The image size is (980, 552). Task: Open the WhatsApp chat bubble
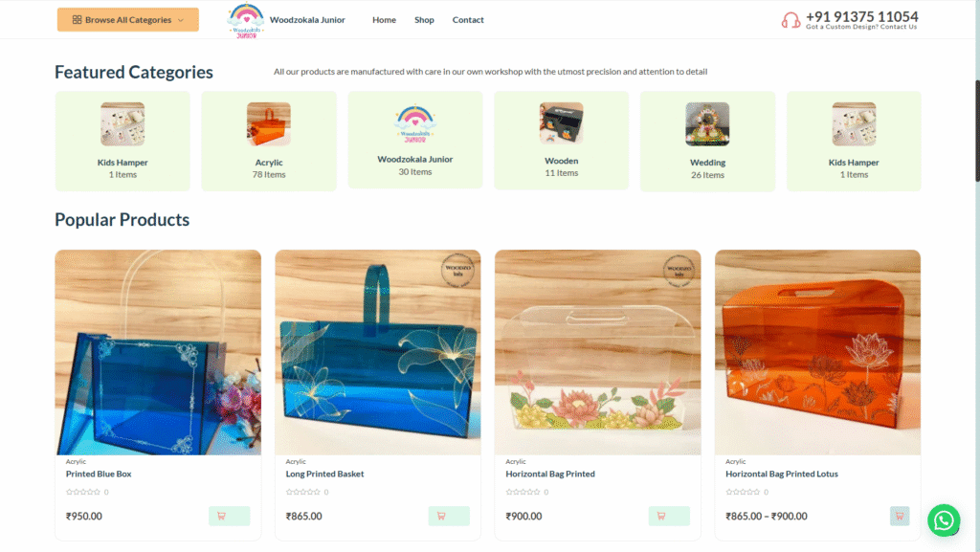point(943,519)
